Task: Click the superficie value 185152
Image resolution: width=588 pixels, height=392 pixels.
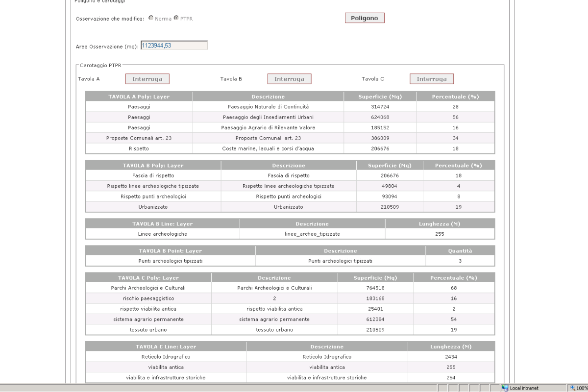Action: click(380, 127)
